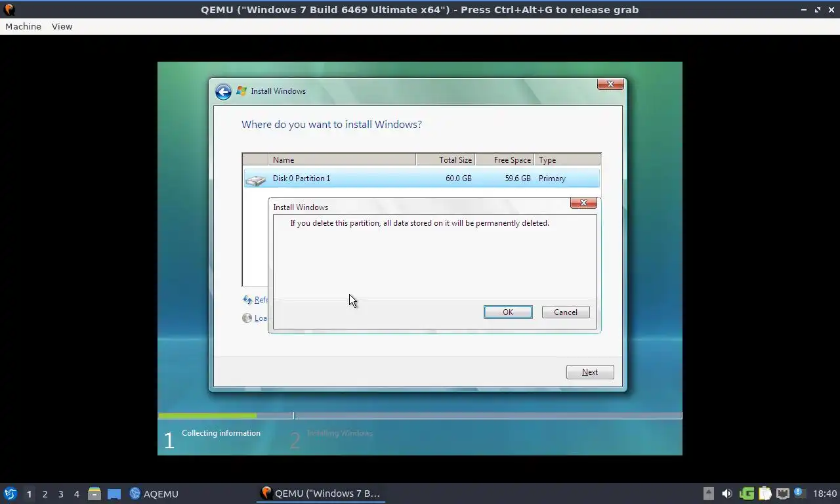Screen dimensions: 840x504
Task: Click the Name column header
Action: pyautogui.click(x=342, y=159)
